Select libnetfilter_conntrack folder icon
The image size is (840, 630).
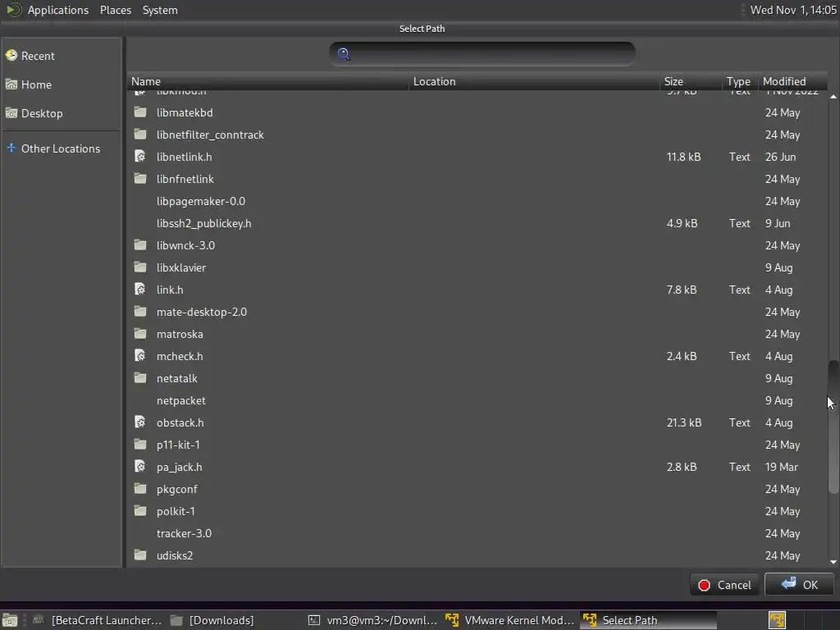tap(140, 134)
